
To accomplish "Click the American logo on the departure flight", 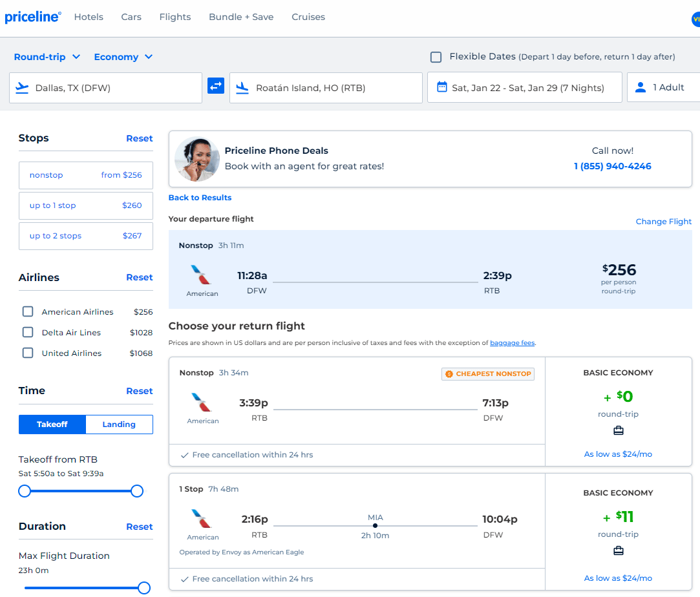I will (x=201, y=275).
